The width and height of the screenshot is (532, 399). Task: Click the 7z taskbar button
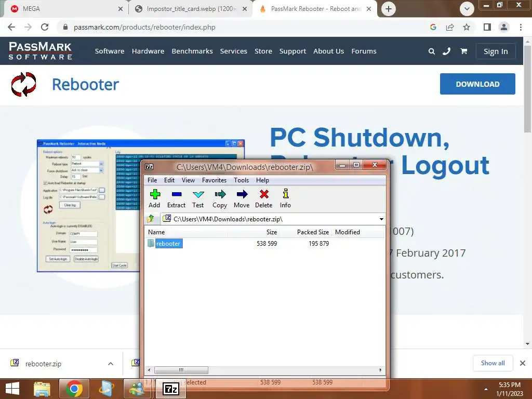tap(171, 389)
